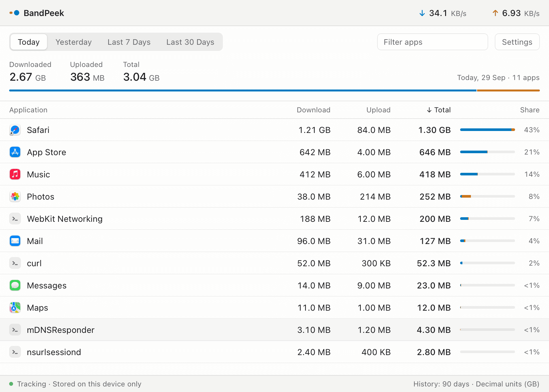Show the Last 30 Days view
Screen dimensions: 549x392
point(190,42)
